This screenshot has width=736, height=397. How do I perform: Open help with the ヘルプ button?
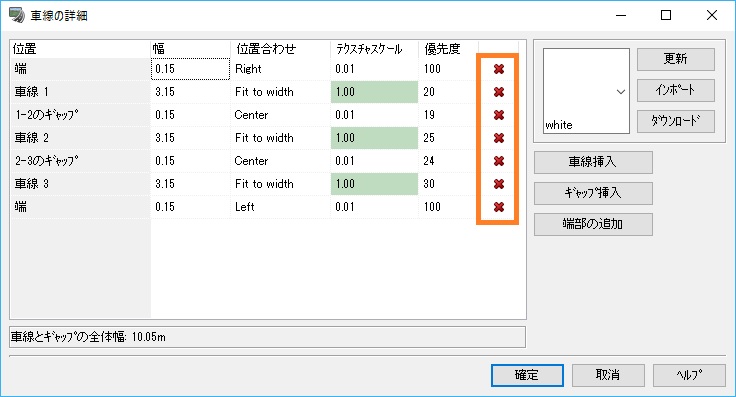(689, 375)
